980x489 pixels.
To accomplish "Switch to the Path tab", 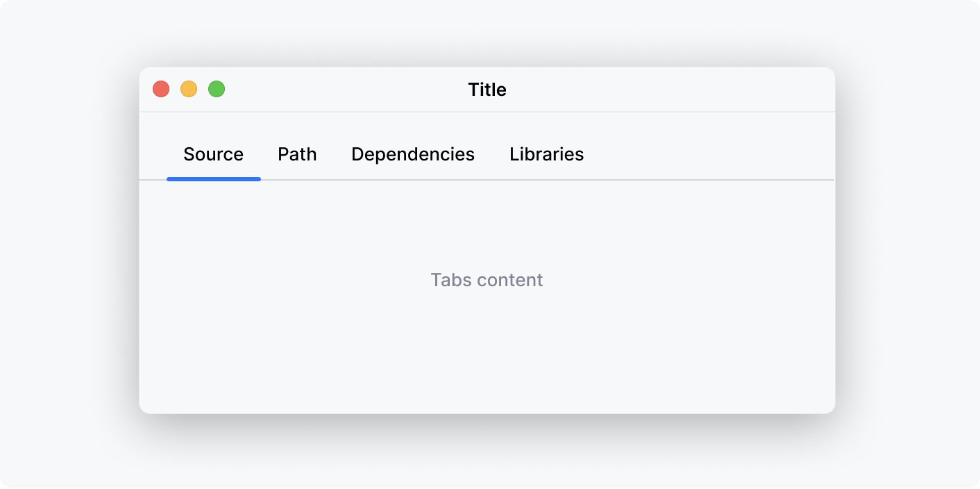I will 297,154.
